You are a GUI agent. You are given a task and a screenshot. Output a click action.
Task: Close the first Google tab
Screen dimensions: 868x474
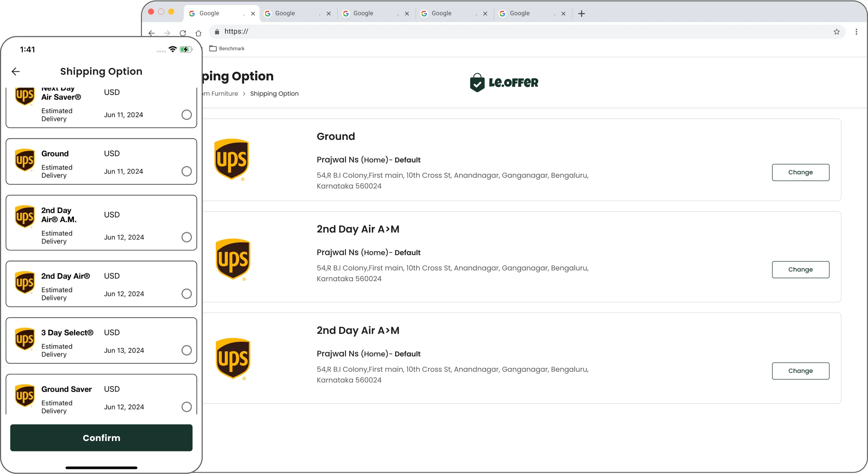click(253, 14)
